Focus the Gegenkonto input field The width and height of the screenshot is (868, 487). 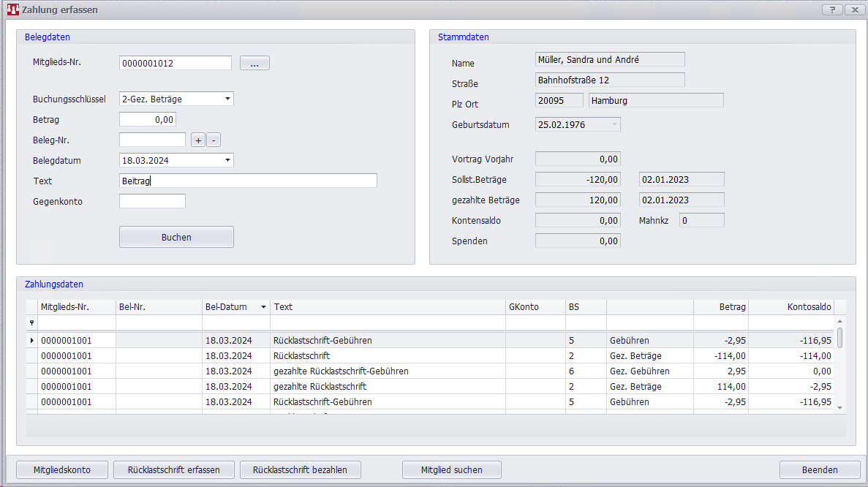click(x=152, y=201)
